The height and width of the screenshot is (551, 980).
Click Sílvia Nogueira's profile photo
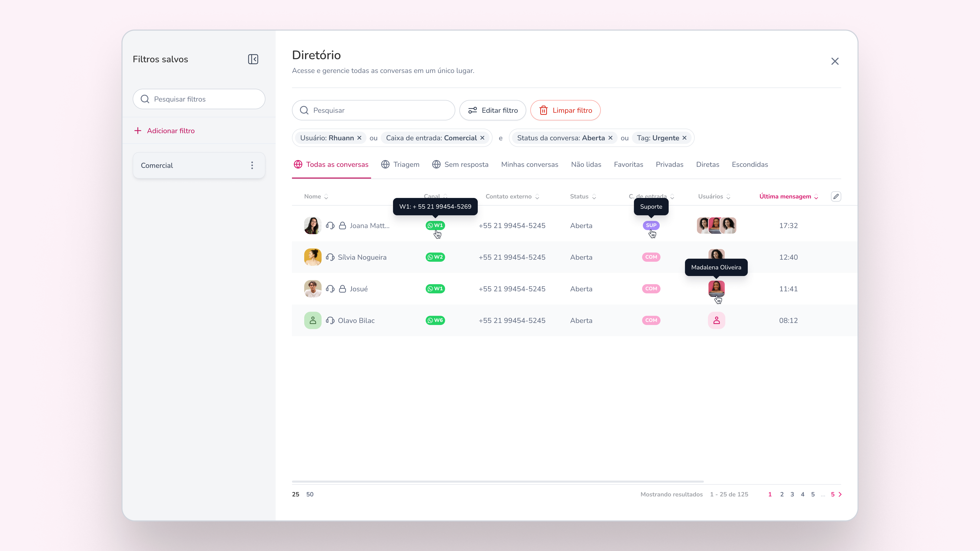coord(313,257)
